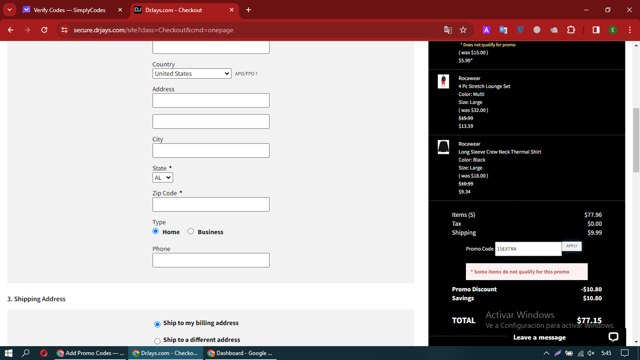640x360 pixels.
Task: Open the notification center icon
Action: pos(625,353)
